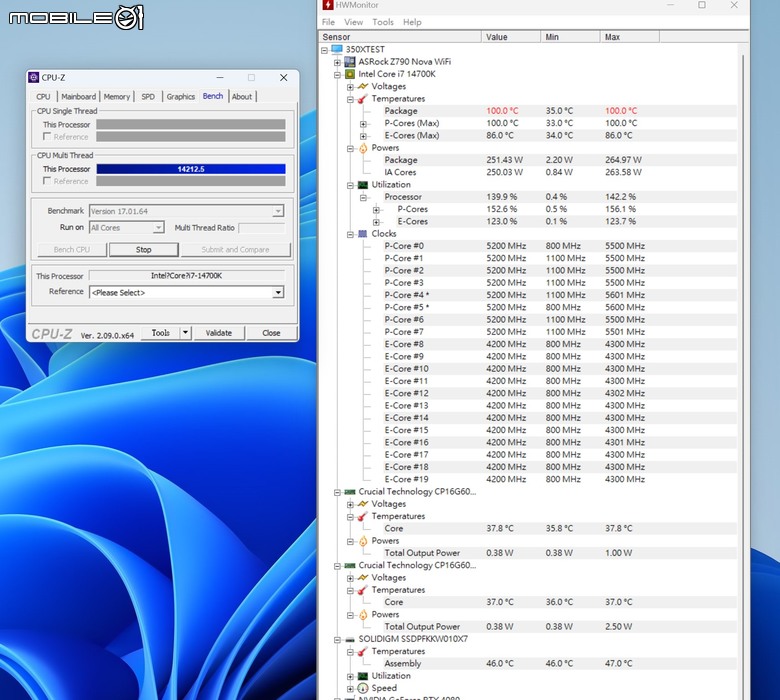This screenshot has width=780, height=700.
Task: Click the first Crucial Technology memory module icon
Action: point(350,492)
